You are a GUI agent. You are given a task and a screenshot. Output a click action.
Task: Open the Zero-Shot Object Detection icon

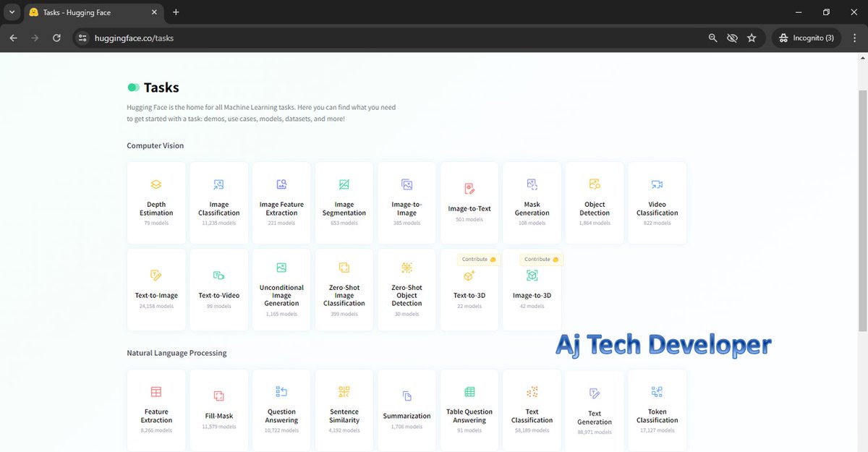[406, 268]
